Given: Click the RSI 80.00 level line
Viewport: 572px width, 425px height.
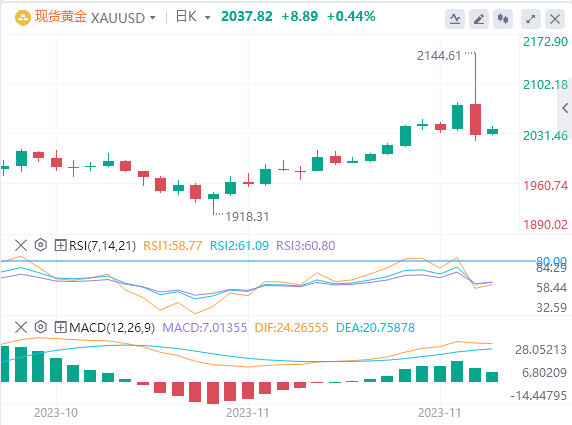Looking at the screenshot, I should point(268,261).
